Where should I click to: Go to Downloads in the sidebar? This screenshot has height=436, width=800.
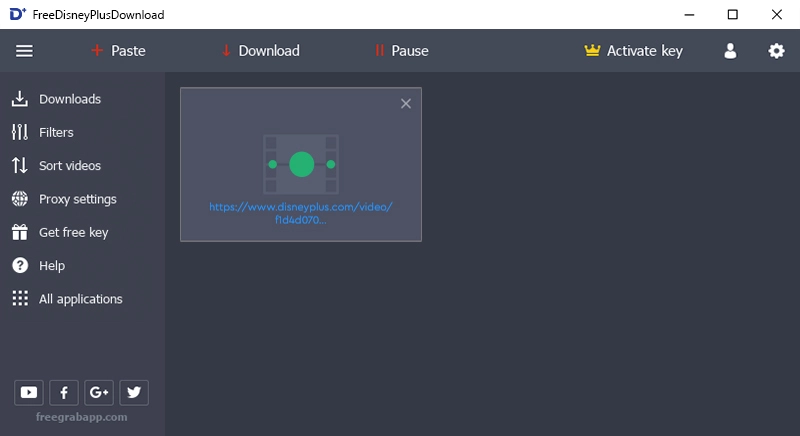[x=56, y=99]
